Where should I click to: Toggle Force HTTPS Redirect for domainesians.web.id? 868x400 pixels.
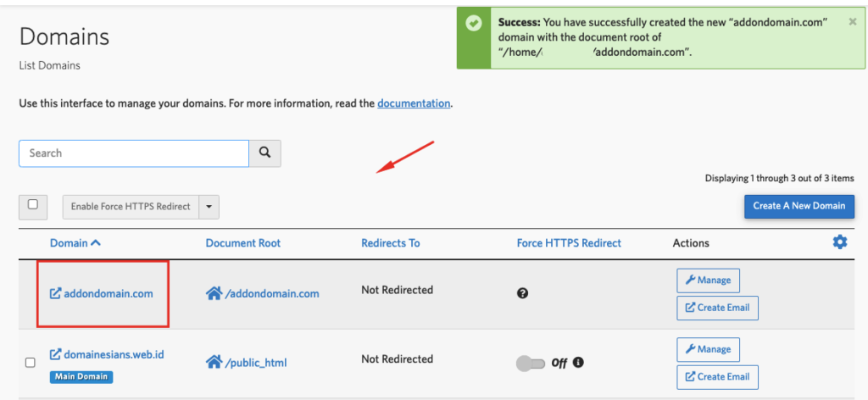[531, 364]
